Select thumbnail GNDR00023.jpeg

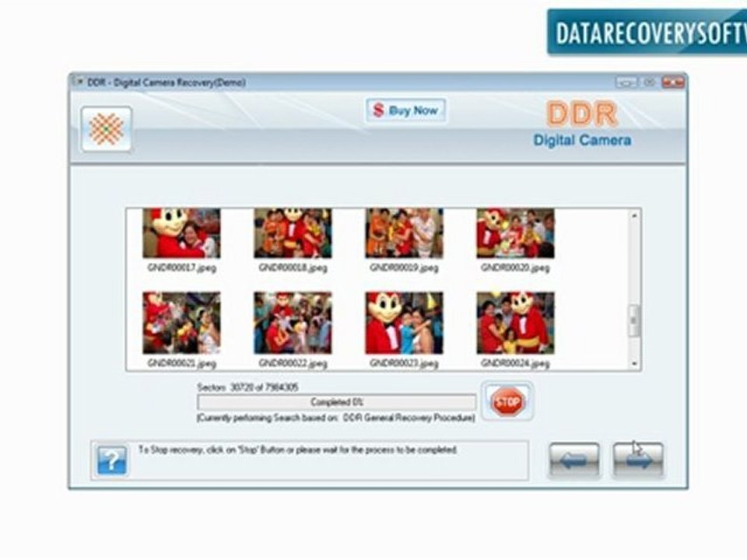(x=404, y=323)
